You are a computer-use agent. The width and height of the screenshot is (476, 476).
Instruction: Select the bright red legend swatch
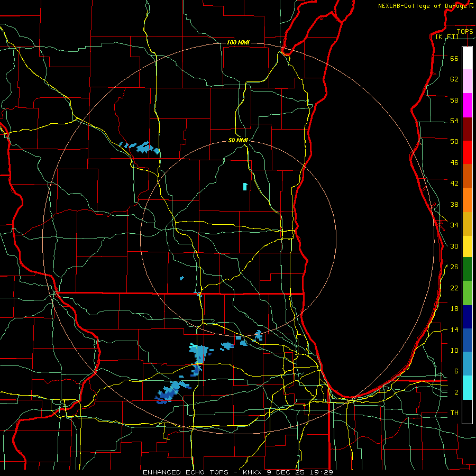pos(467,152)
